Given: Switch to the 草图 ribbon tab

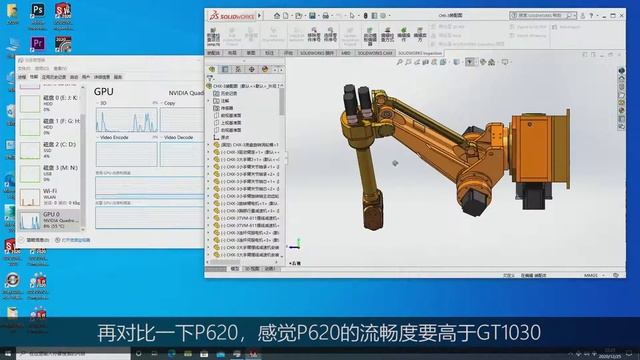Looking at the screenshot, I should click(251, 53).
